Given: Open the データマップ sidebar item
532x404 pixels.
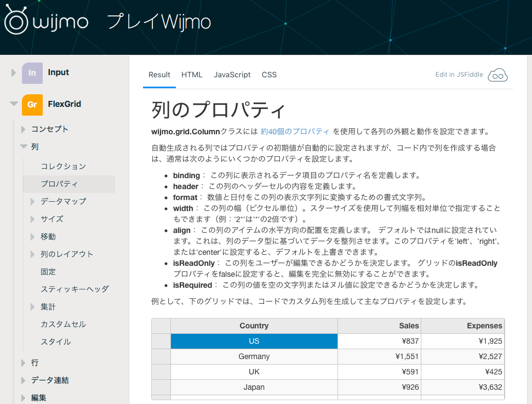Looking at the screenshot, I should coord(64,201).
